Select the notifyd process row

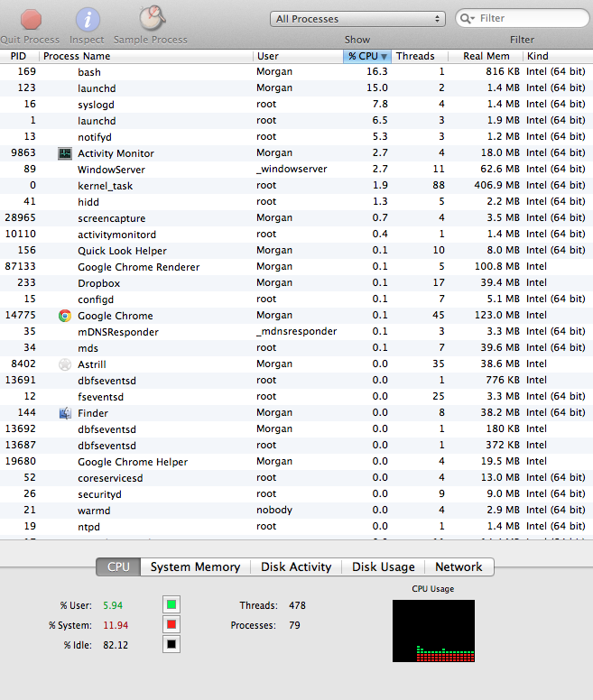296,137
